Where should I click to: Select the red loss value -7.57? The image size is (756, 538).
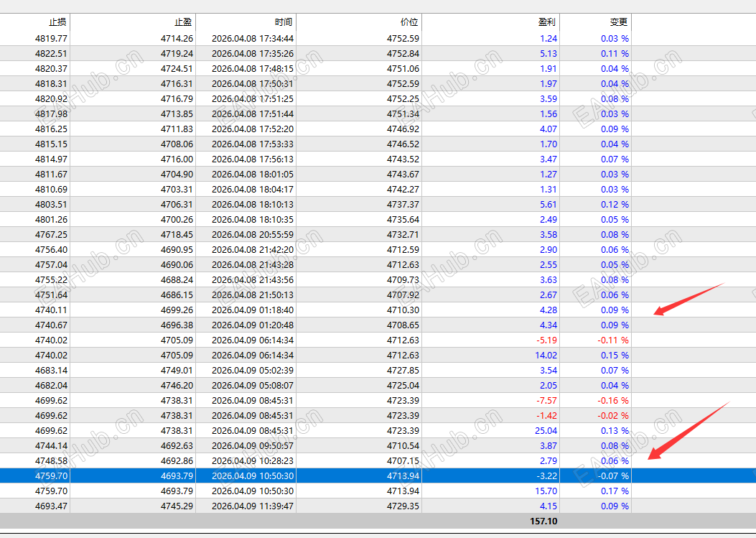546,401
